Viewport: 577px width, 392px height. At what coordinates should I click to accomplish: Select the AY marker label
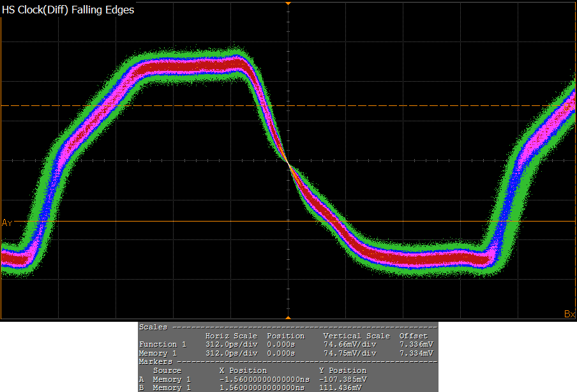click(7, 223)
